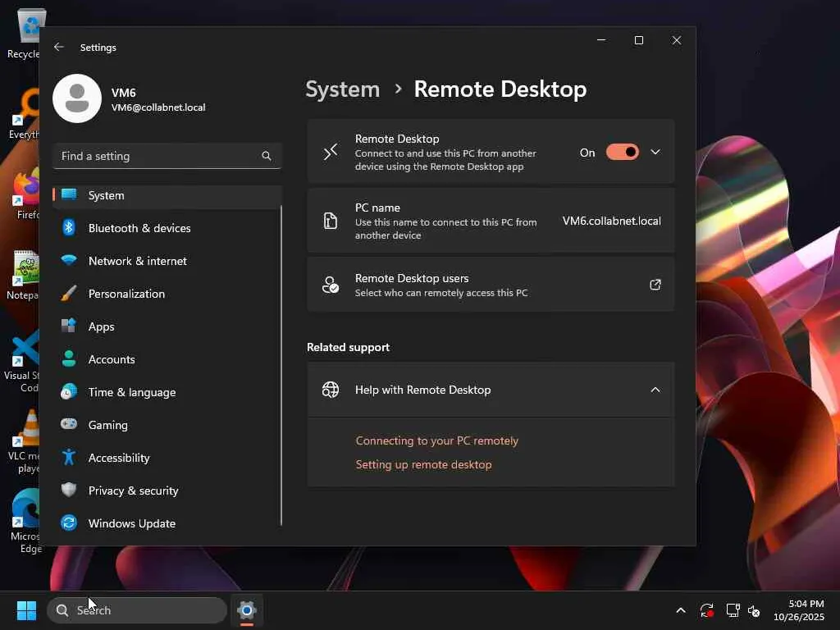840x630 pixels.
Task: Open the Notepad++ desktop icon
Action: pyautogui.click(x=24, y=274)
